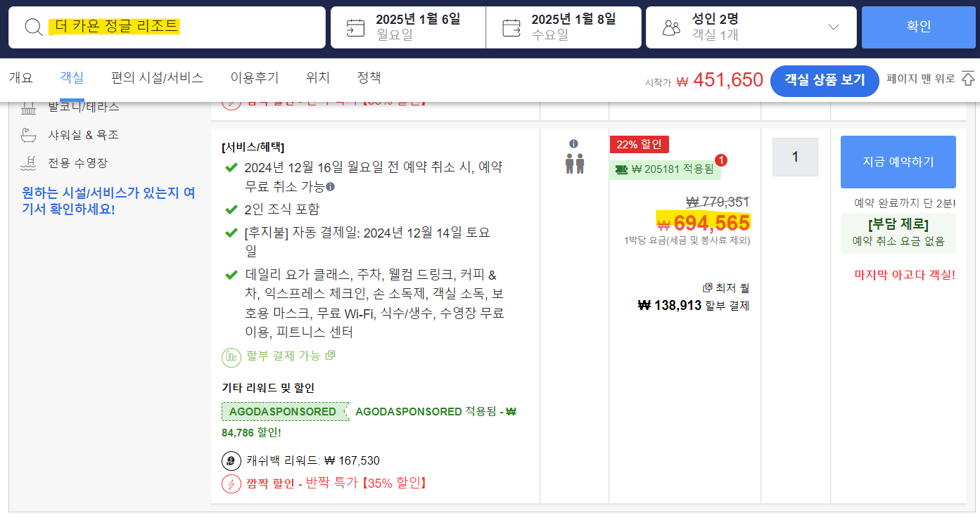
Task: Click the green check beside [후지불] 자동 결제일
Action: point(231,233)
